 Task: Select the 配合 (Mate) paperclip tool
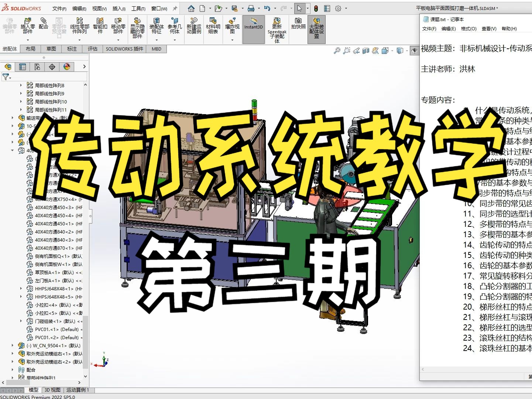(44, 23)
